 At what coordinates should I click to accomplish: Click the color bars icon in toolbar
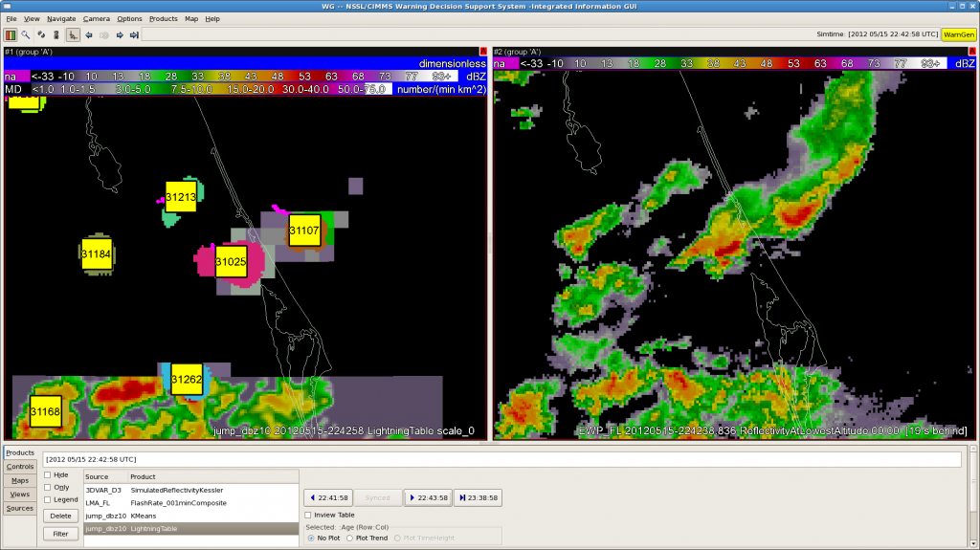point(11,34)
